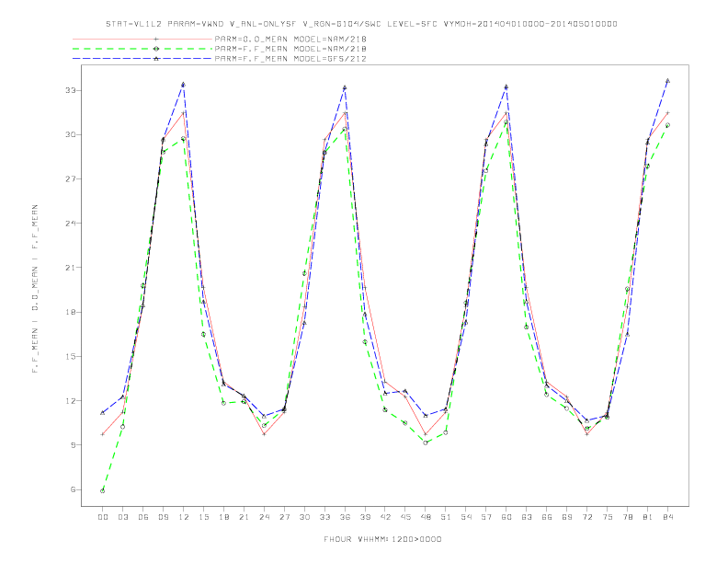Click y-axis tick label 12
The width and height of the screenshot is (728, 563).
point(70,400)
